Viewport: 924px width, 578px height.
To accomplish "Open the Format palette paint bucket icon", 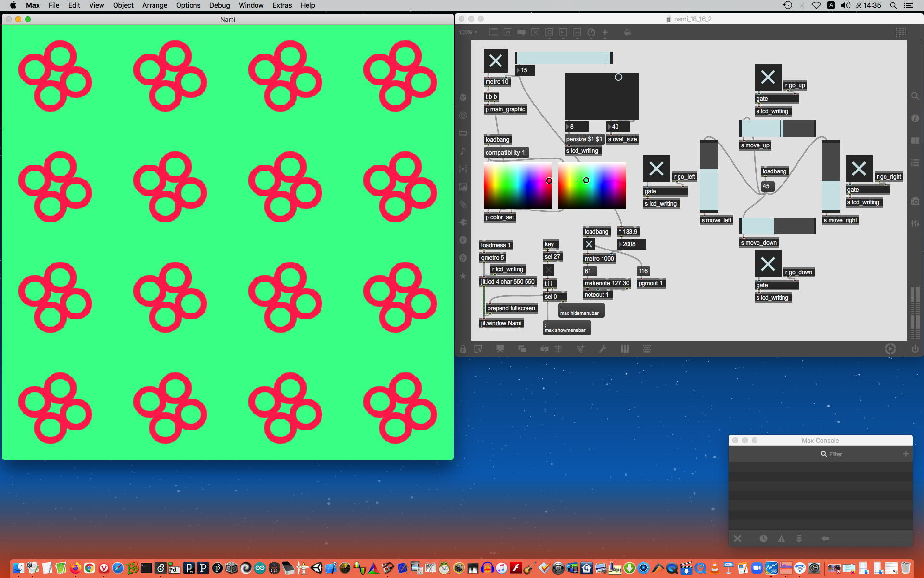I will 627,32.
